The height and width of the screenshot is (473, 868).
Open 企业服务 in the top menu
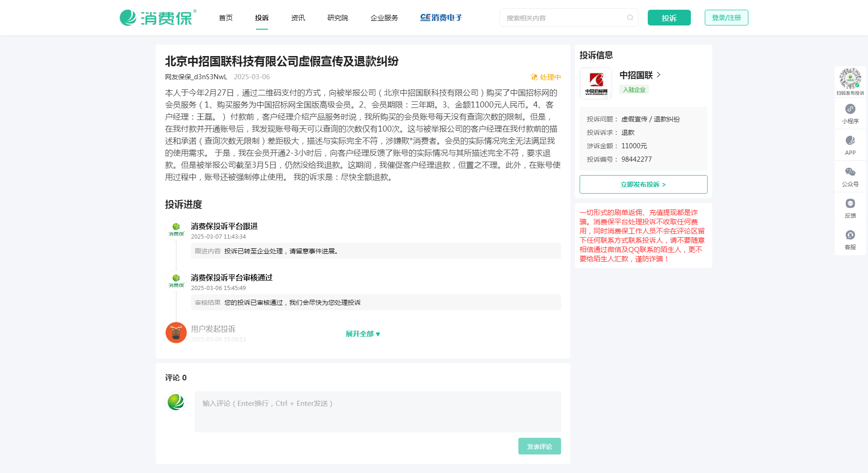(384, 18)
